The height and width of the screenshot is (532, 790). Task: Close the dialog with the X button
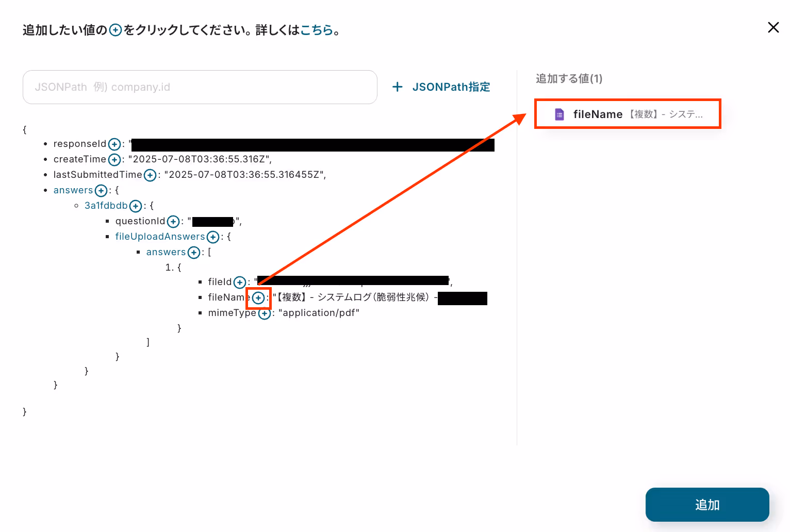(773, 27)
